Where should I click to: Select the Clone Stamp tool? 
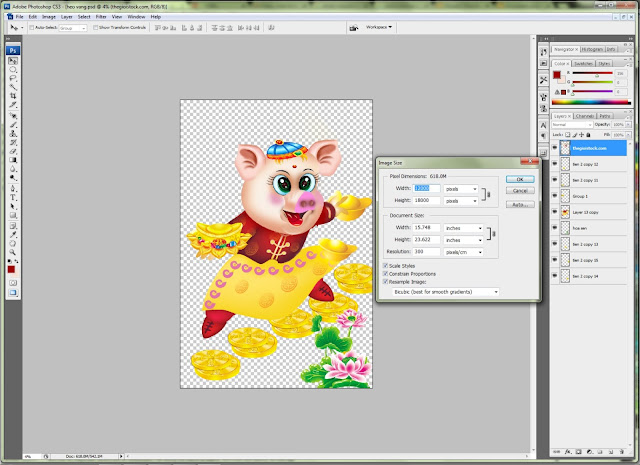pos(13,133)
